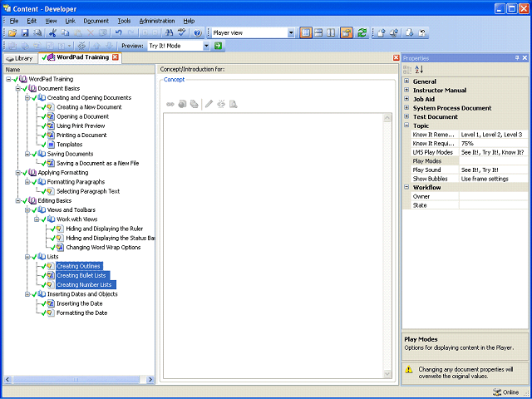Viewport: 532px width, 399px height.
Task: Open the Player view dropdown
Action: (x=291, y=33)
